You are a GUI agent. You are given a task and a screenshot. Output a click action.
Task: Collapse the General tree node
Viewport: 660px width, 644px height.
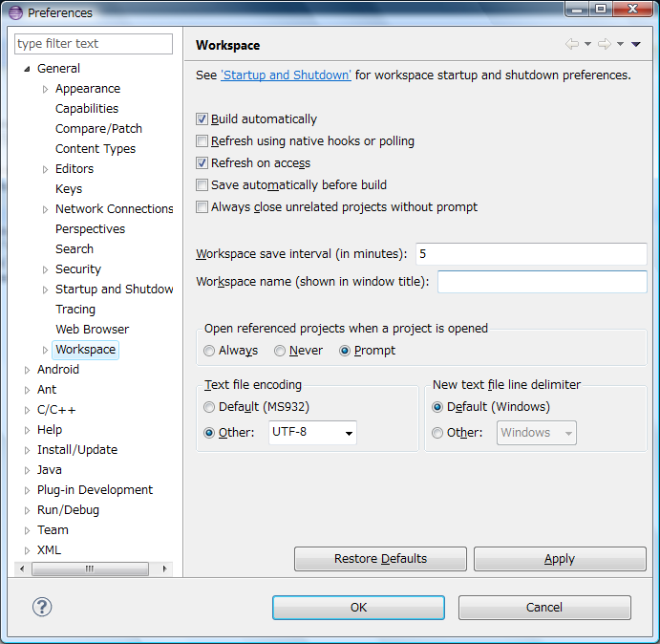[x=27, y=69]
